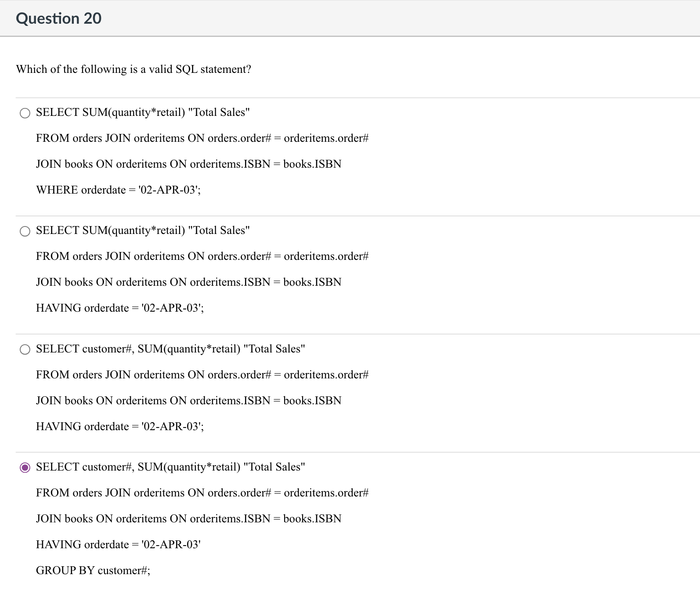Select the first answer option radio button

pyautogui.click(x=25, y=113)
